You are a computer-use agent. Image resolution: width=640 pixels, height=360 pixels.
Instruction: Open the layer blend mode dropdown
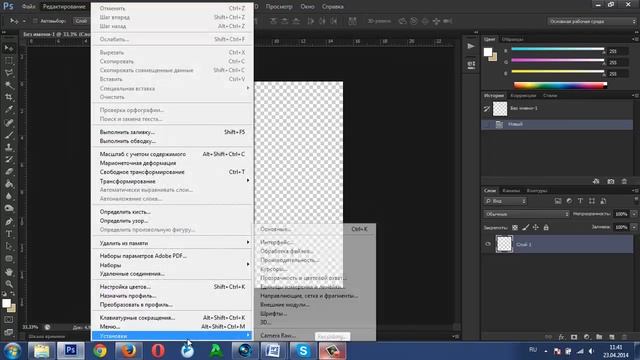pos(526,214)
